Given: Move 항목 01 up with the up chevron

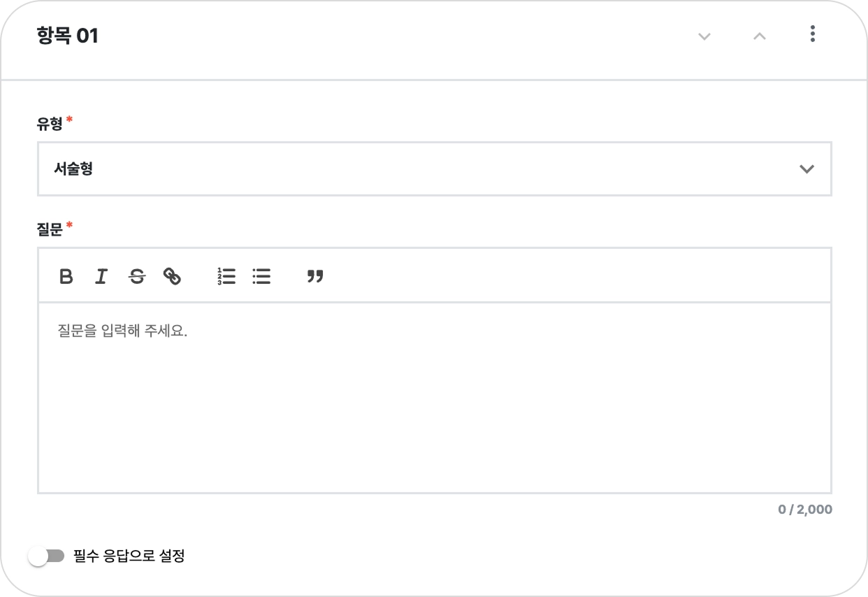Looking at the screenshot, I should coord(760,36).
